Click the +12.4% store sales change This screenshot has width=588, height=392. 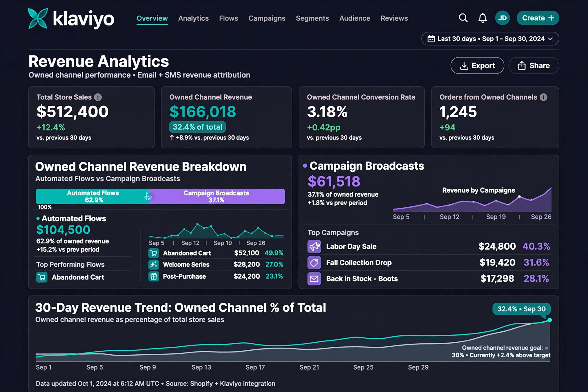click(x=51, y=127)
